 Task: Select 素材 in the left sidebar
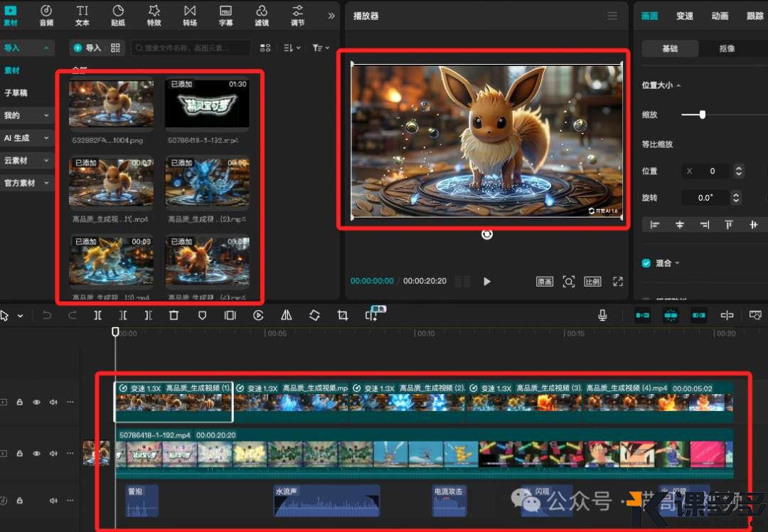click(12, 70)
